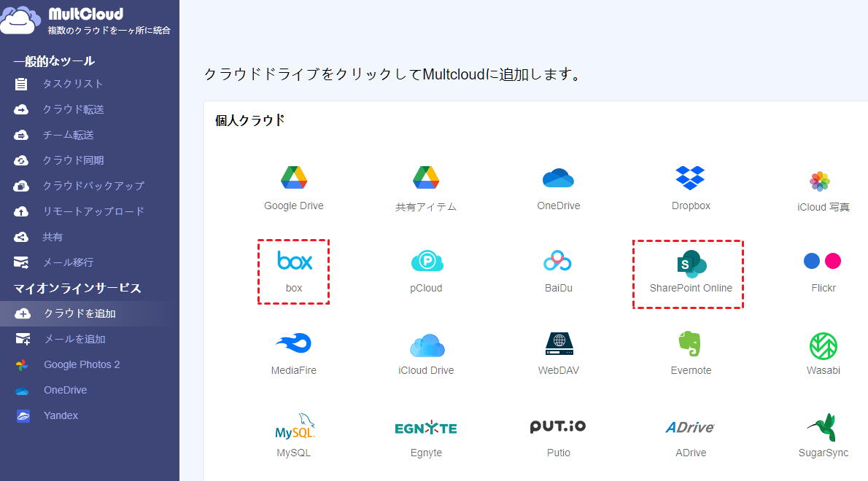The height and width of the screenshot is (481, 868).
Task: Add Google Drive cloud icon
Action: click(x=294, y=178)
